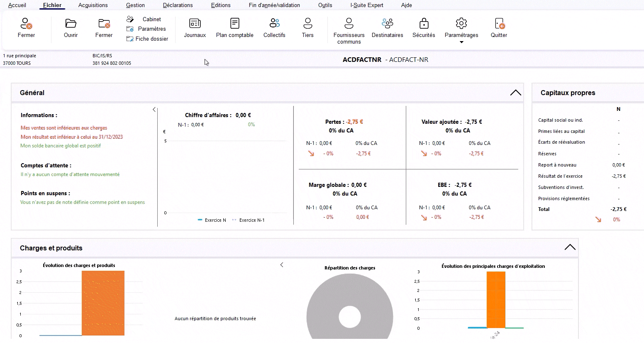Viewport: 644px width, 343px height.
Task: Click 'Report à nouveau' row
Action: (x=582, y=165)
